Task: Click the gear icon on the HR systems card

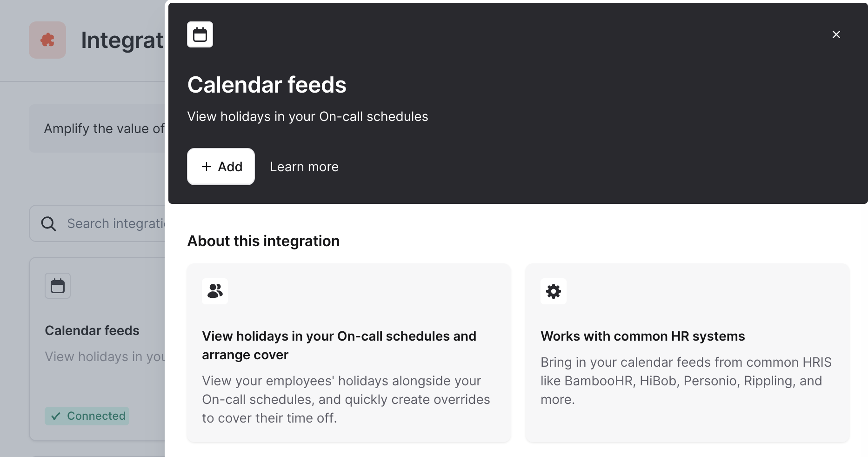Action: point(554,291)
